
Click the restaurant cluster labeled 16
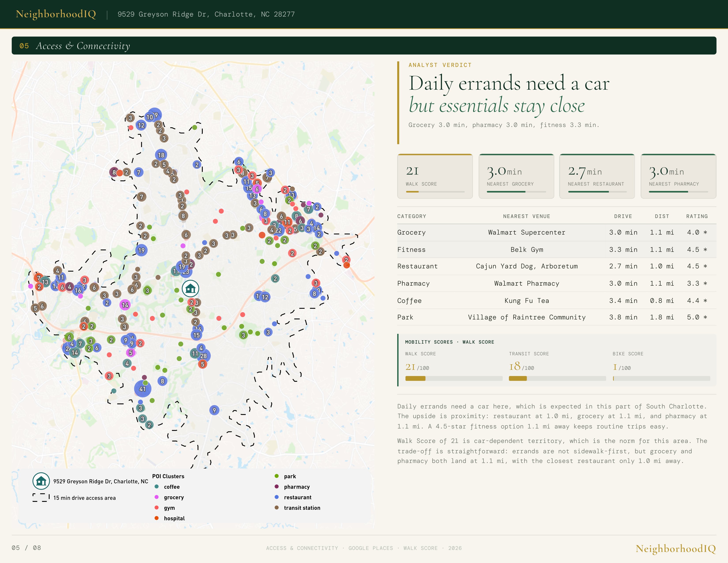tap(78, 290)
